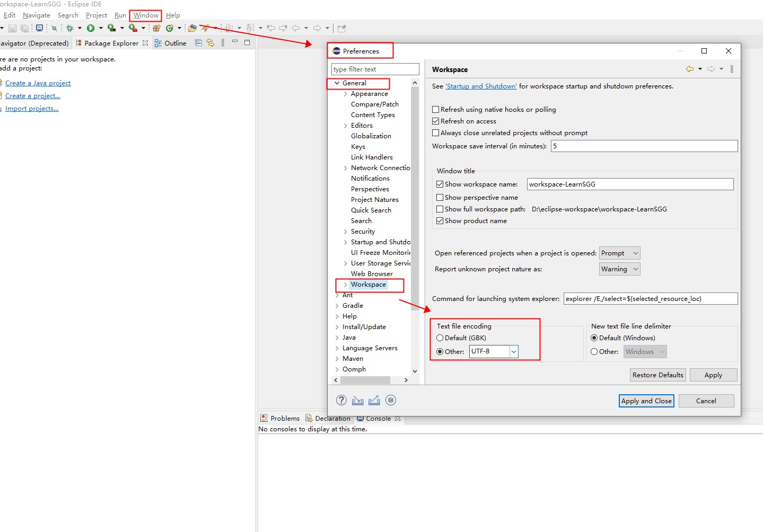This screenshot has width=763, height=532.
Task: Enable Refresh using native hooks or polling
Action: (x=436, y=110)
